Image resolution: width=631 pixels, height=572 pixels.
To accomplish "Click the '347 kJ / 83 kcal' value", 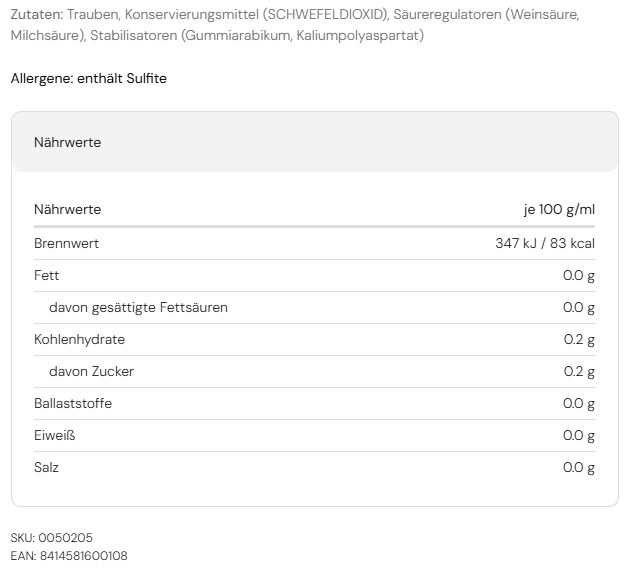I will (x=545, y=243).
